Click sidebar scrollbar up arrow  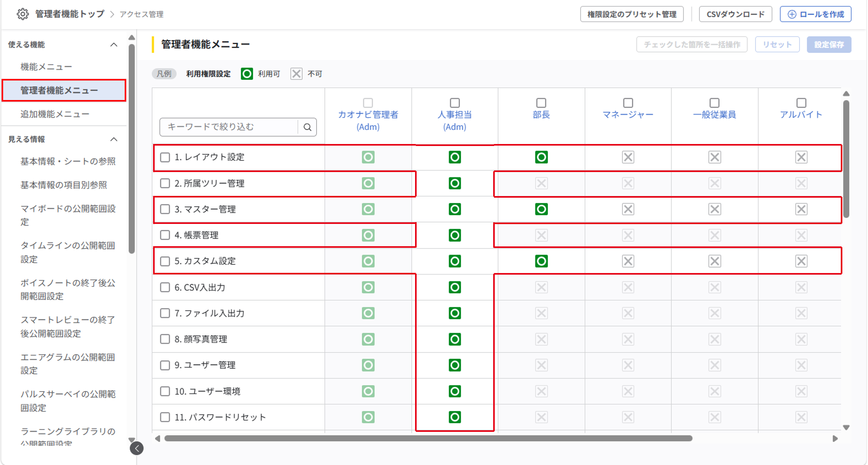132,38
